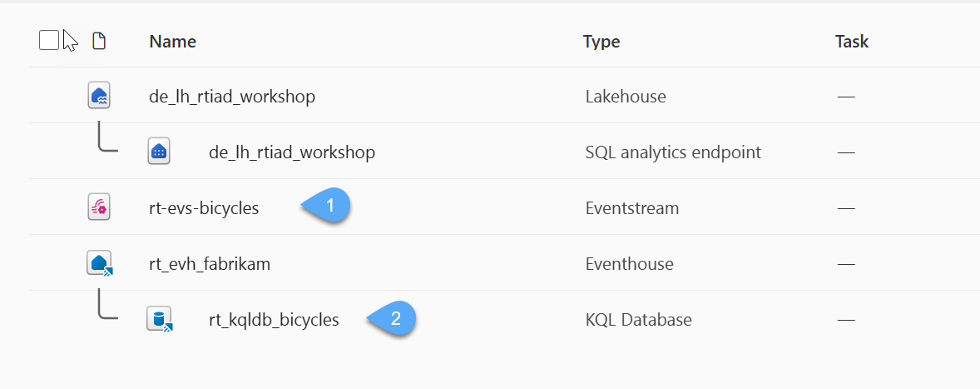The image size is (980, 389).
Task: Click the file type icon column header
Action: pyautogui.click(x=99, y=41)
